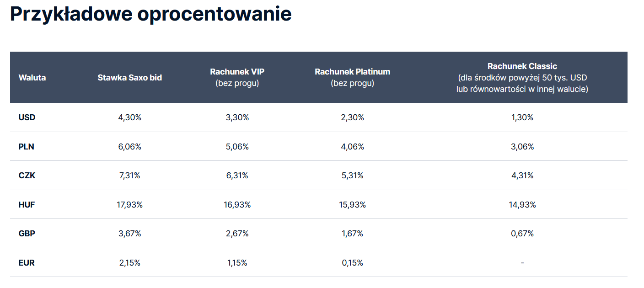This screenshot has height=288, width=644.
Task: Select the 14,93% Classic rate for HUF
Action: [522, 205]
